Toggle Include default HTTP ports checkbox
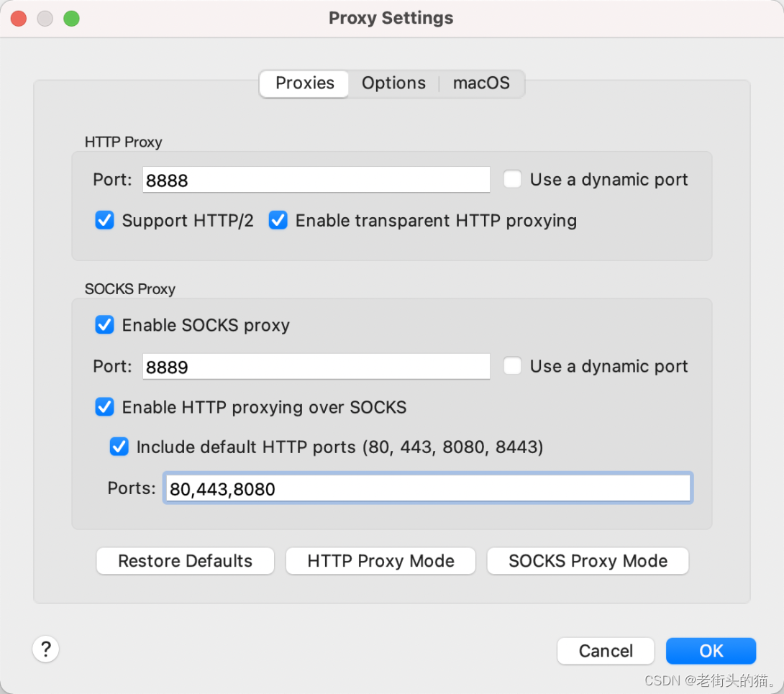 tap(119, 447)
